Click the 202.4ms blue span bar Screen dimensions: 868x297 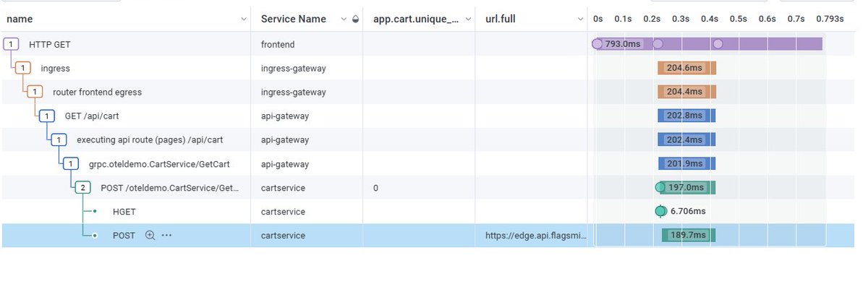coord(686,139)
